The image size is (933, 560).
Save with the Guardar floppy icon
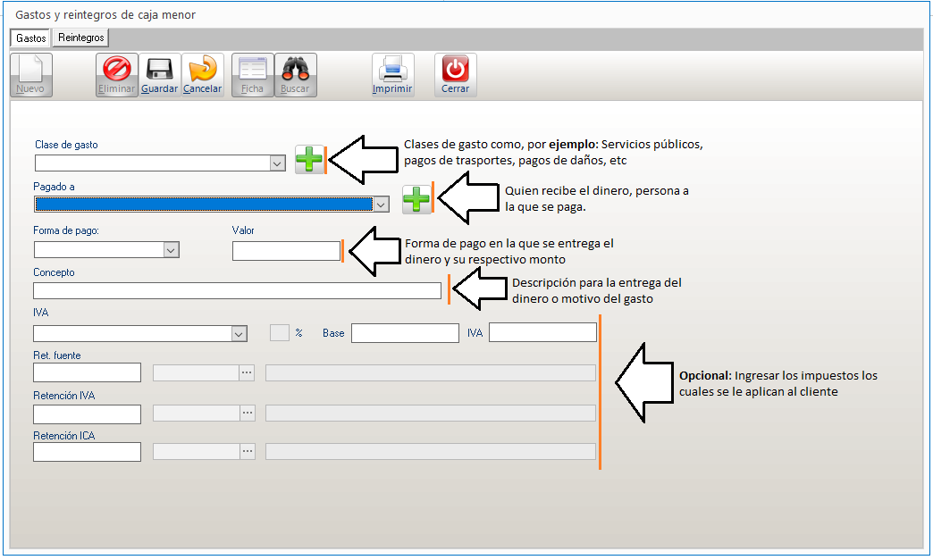160,70
